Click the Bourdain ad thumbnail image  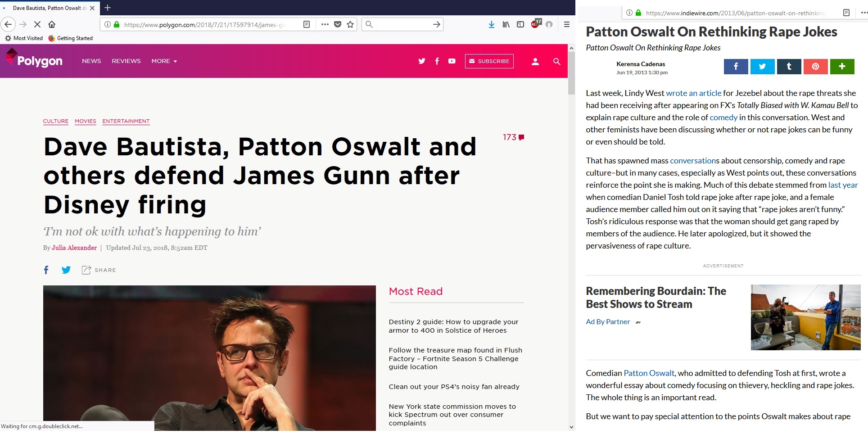805,317
